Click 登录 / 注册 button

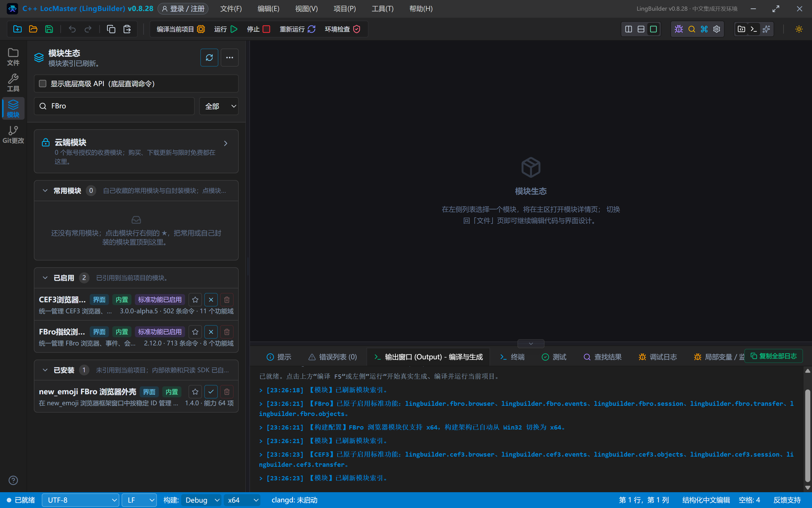pos(183,9)
